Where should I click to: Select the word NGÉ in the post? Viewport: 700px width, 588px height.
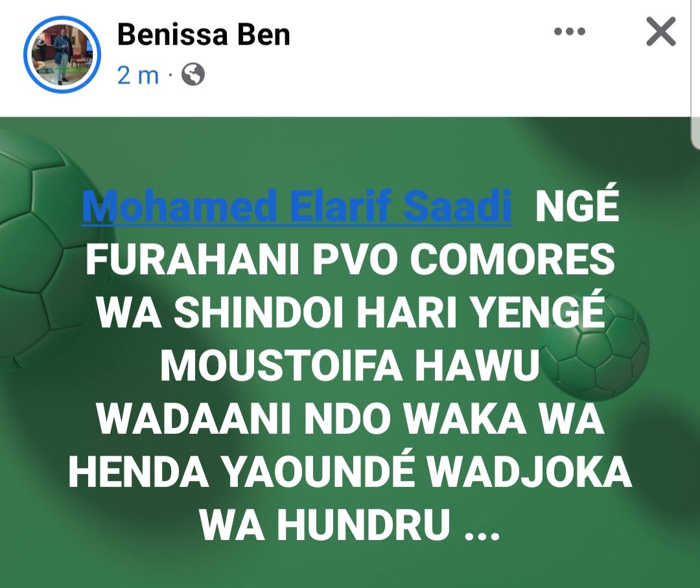point(577,206)
